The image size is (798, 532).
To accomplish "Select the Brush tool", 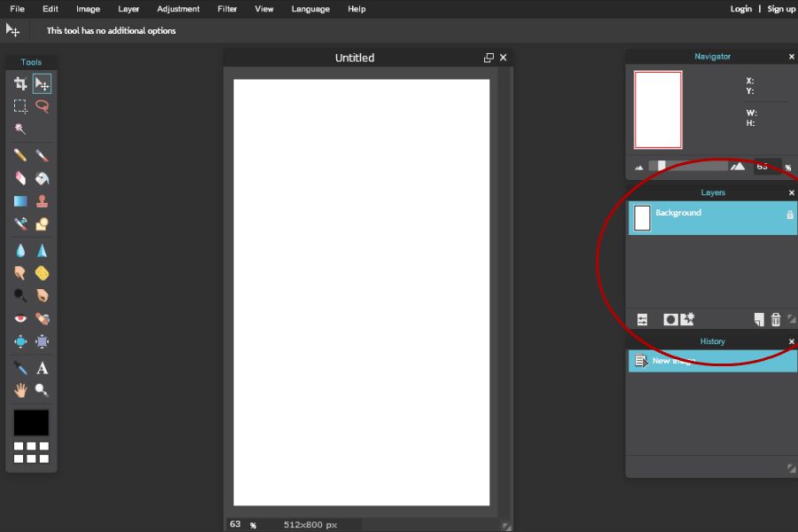I will point(43,155).
